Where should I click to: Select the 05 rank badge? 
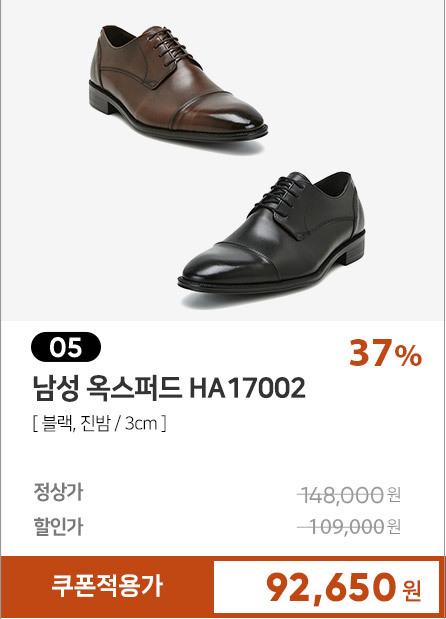coord(66,347)
